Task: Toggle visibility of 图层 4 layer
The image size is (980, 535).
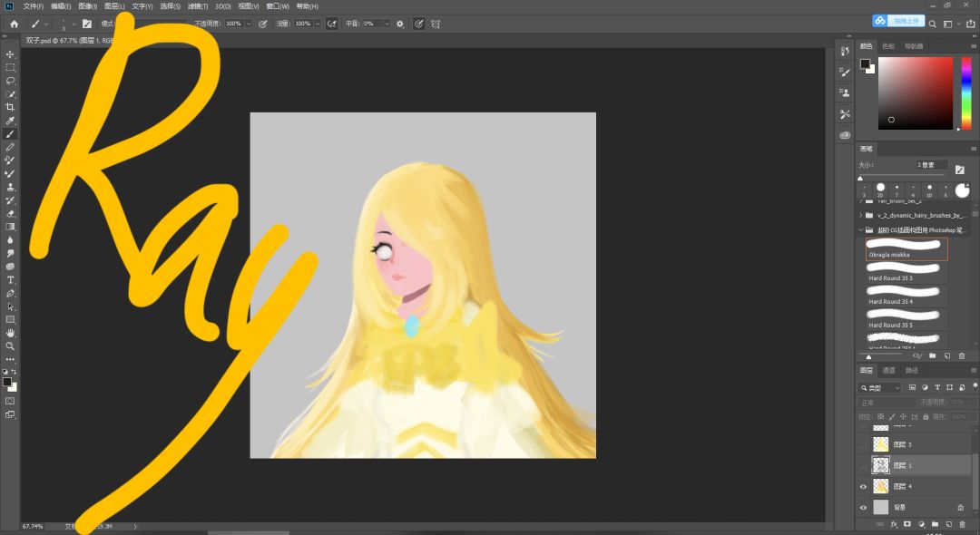Action: 863,486
